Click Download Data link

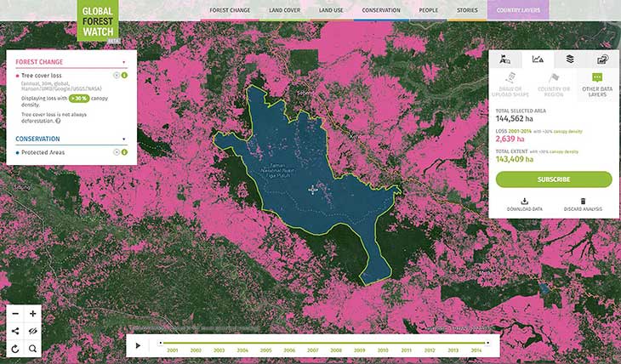(524, 203)
